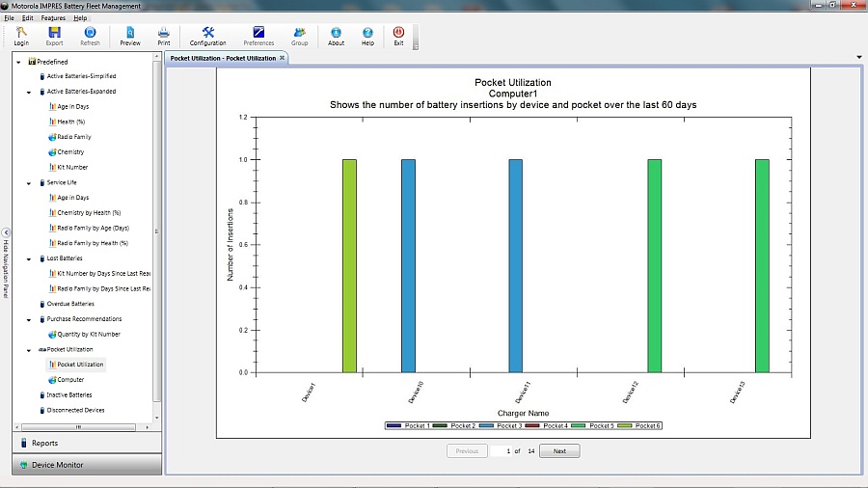Collapse the Predefined tree node
Image resolution: width=868 pixels, height=488 pixels.
(18, 62)
